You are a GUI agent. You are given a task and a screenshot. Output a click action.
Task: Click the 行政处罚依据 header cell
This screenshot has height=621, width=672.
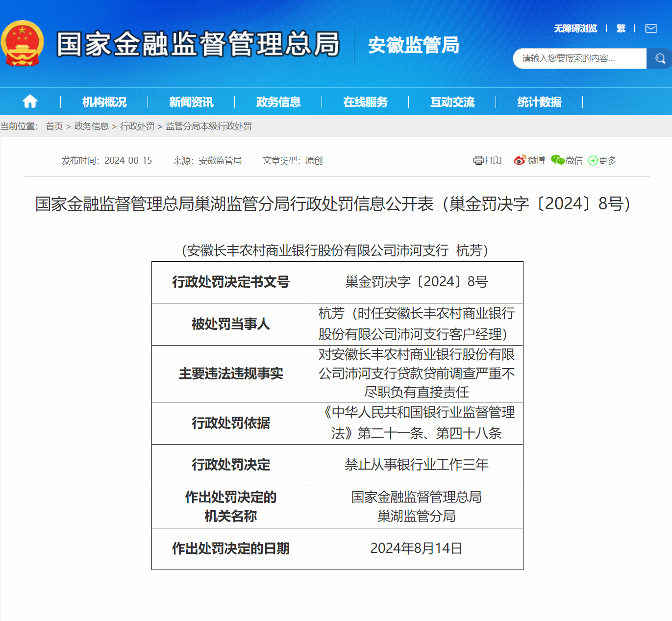pyautogui.click(x=231, y=423)
